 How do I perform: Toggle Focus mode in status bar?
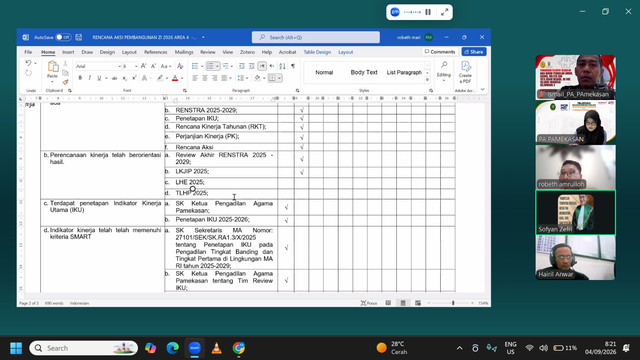point(369,303)
